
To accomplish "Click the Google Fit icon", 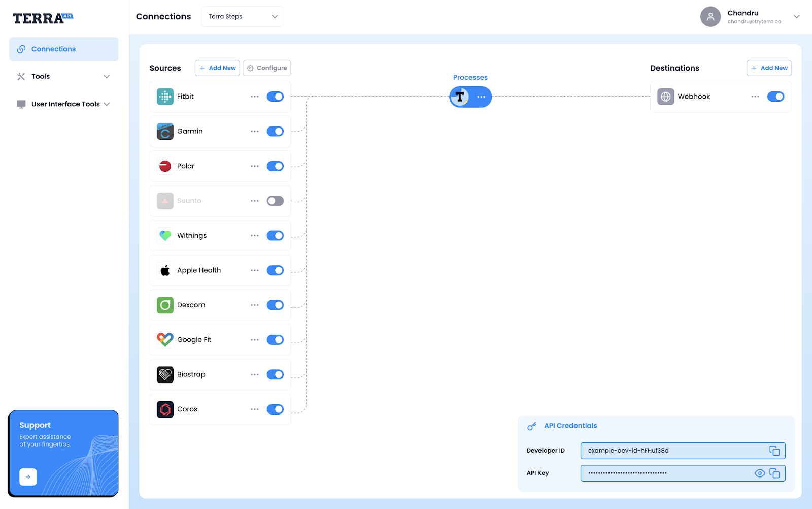I will (x=164, y=339).
